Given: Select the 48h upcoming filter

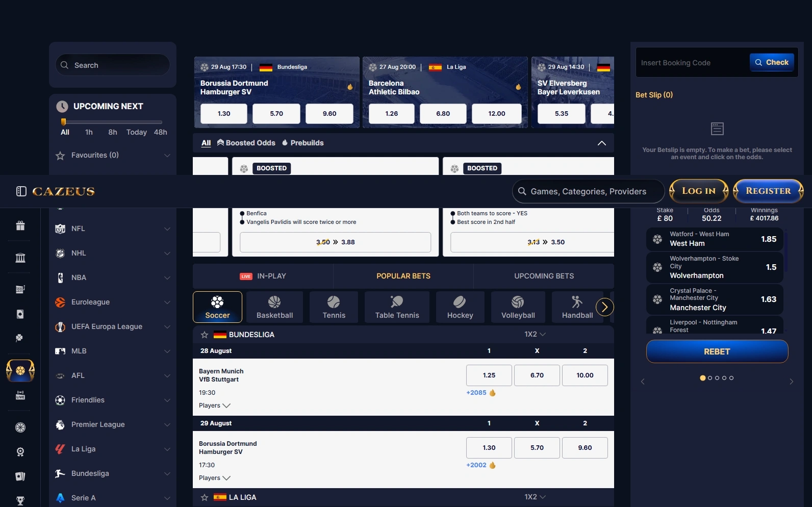Looking at the screenshot, I should 161,132.
